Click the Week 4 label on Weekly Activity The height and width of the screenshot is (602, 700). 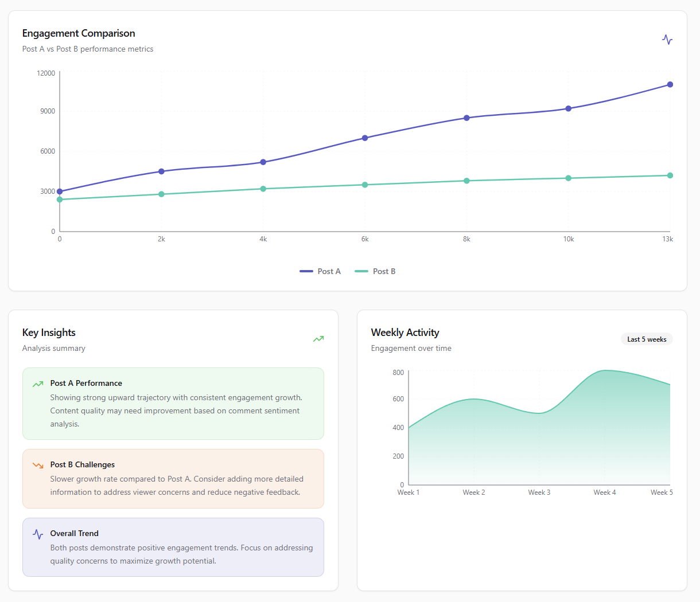tap(604, 492)
